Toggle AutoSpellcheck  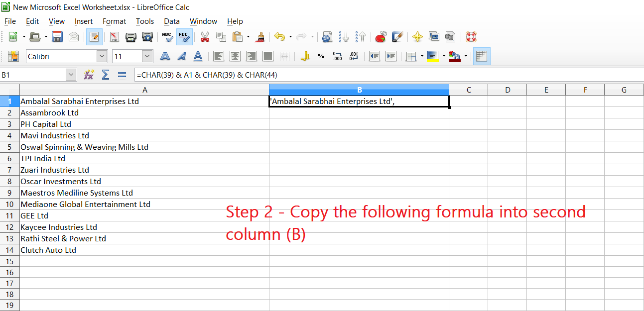pyautogui.click(x=184, y=37)
